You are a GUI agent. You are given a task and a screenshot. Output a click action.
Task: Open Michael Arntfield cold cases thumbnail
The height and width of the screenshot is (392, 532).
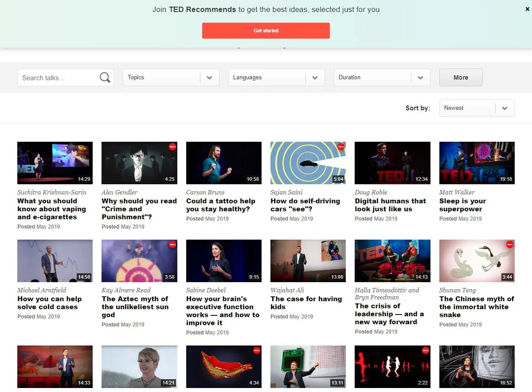55,261
